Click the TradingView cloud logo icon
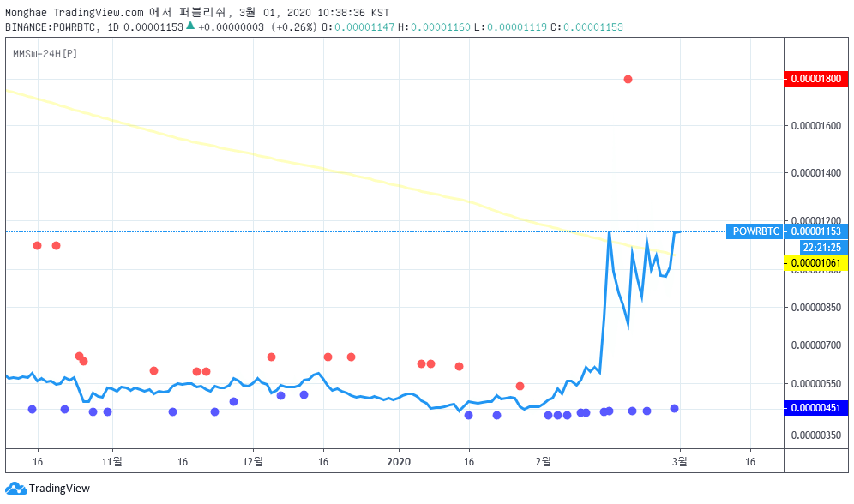This screenshot has height=504, width=854. pyautogui.click(x=15, y=489)
